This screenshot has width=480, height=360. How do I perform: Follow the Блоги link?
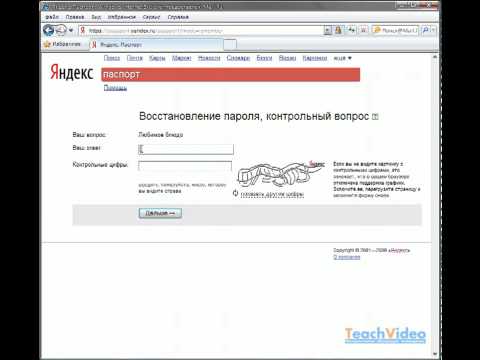(x=264, y=58)
